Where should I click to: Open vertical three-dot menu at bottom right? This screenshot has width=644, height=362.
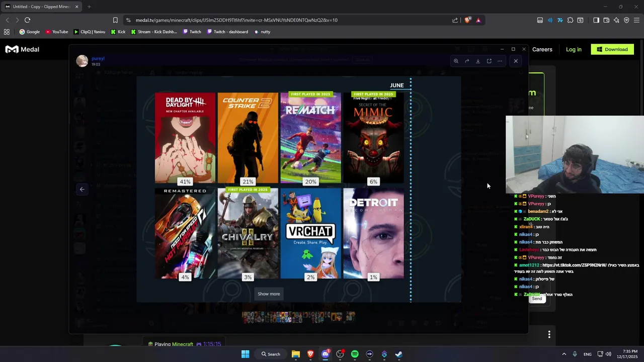(x=549, y=334)
